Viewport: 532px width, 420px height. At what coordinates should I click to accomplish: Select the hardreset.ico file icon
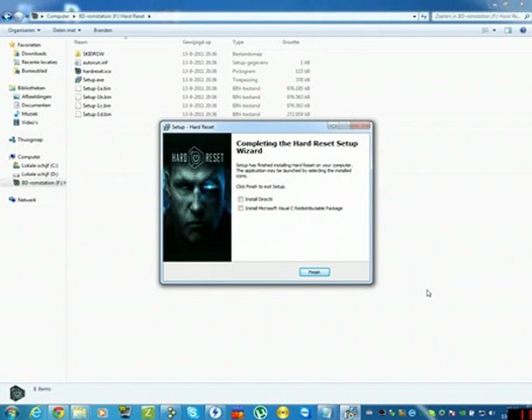tap(78, 71)
